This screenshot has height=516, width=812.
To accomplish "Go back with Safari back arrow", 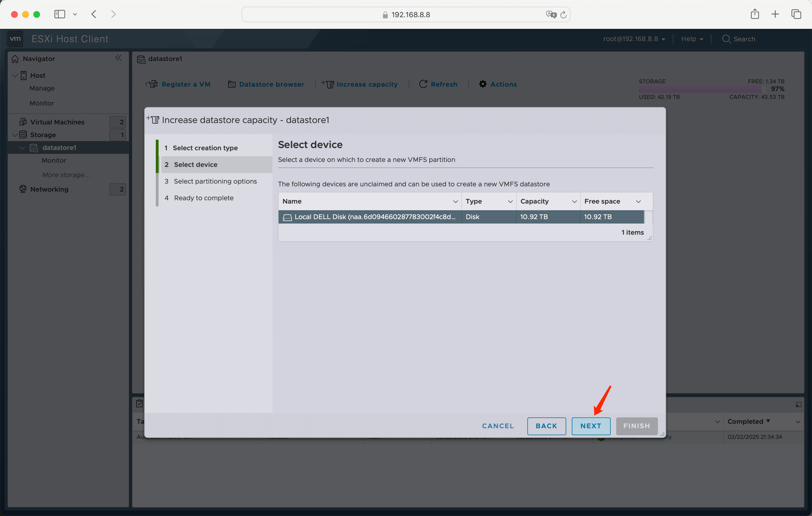I will tap(94, 14).
